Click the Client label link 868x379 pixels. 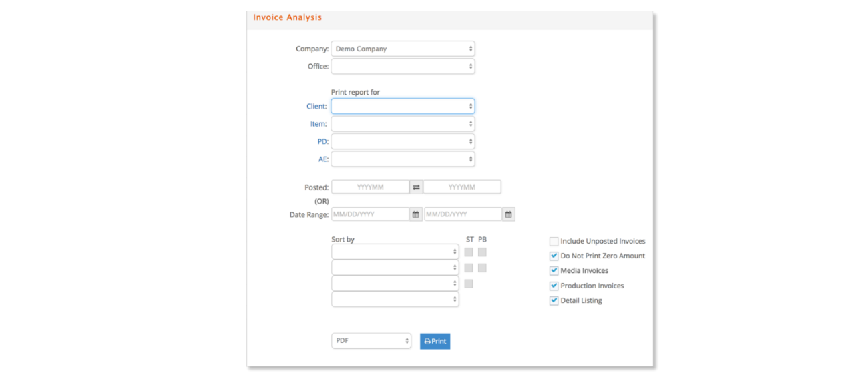(x=317, y=107)
